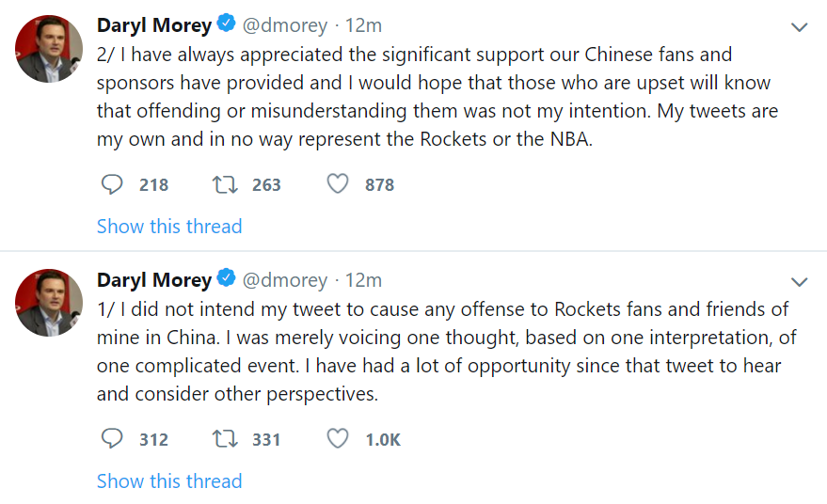Open the @dmorey handle on the first tweet
This screenshot has height=504, width=827.
(x=285, y=25)
